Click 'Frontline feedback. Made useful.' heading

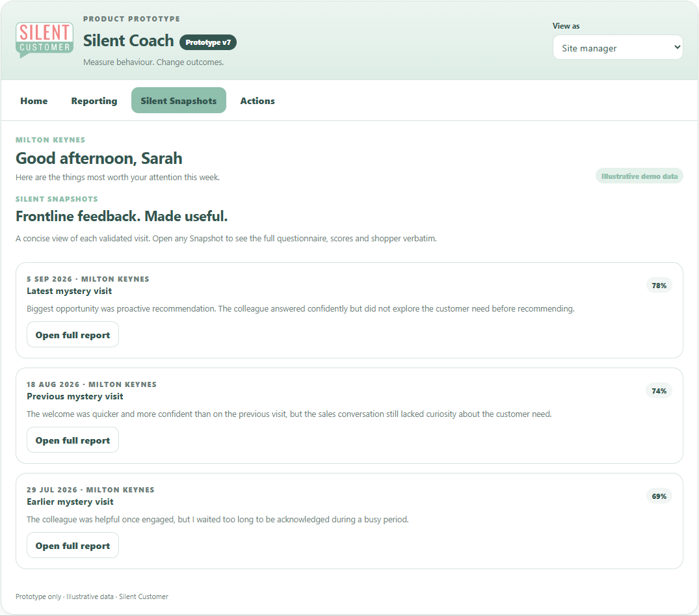pyautogui.click(x=122, y=216)
